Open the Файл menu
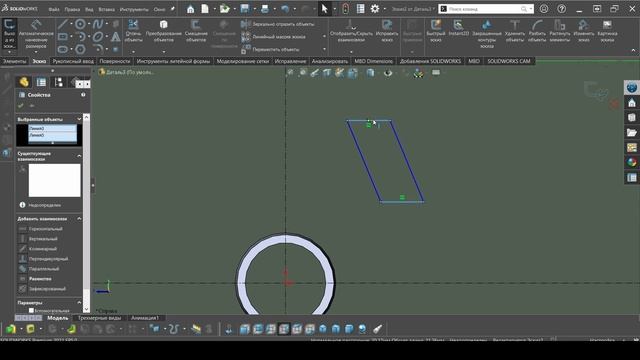This screenshot has height=360, width=640. click(x=54, y=9)
